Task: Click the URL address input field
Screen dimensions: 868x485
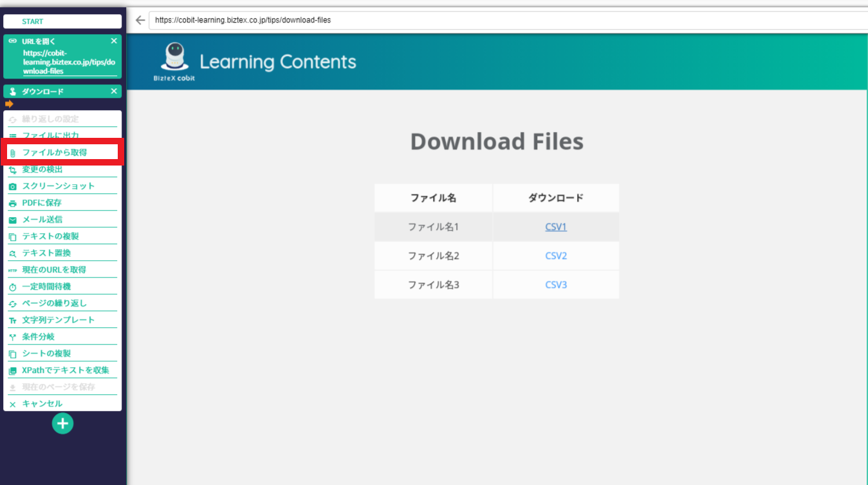Action: [x=508, y=20]
